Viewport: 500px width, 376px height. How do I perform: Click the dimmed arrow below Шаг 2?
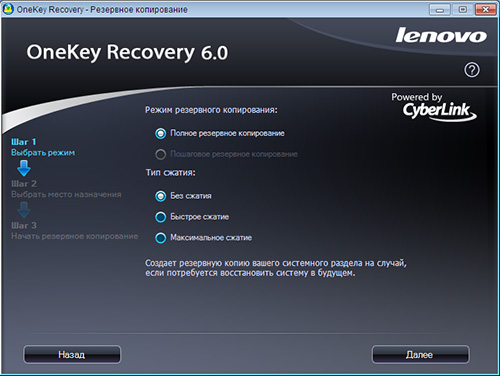click(24, 210)
